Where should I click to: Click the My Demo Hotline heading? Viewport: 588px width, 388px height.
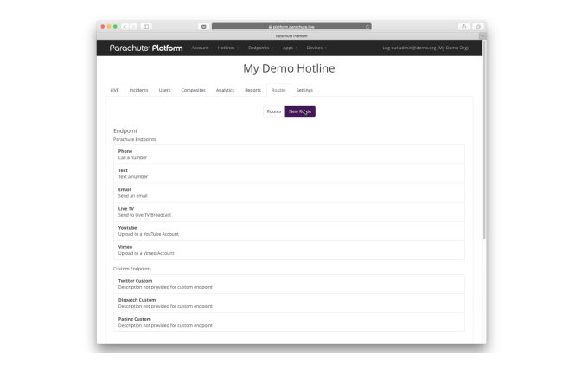289,68
